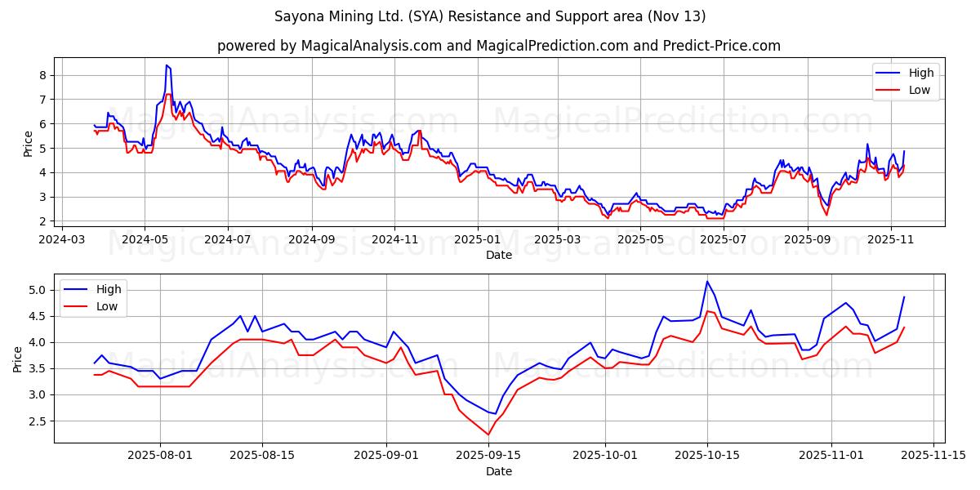The image size is (980, 490).
Task: Click the '2024-07' tick label on top chart
Action: [x=227, y=240]
